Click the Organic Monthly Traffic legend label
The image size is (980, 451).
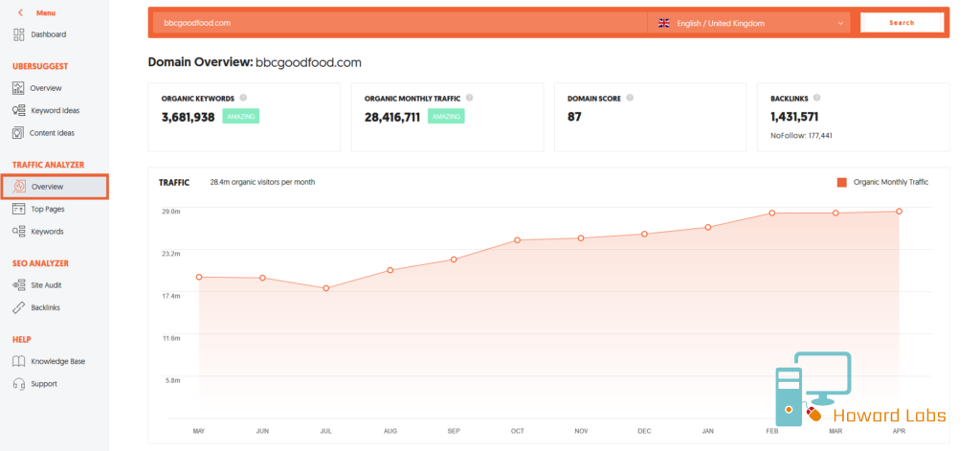(x=891, y=182)
